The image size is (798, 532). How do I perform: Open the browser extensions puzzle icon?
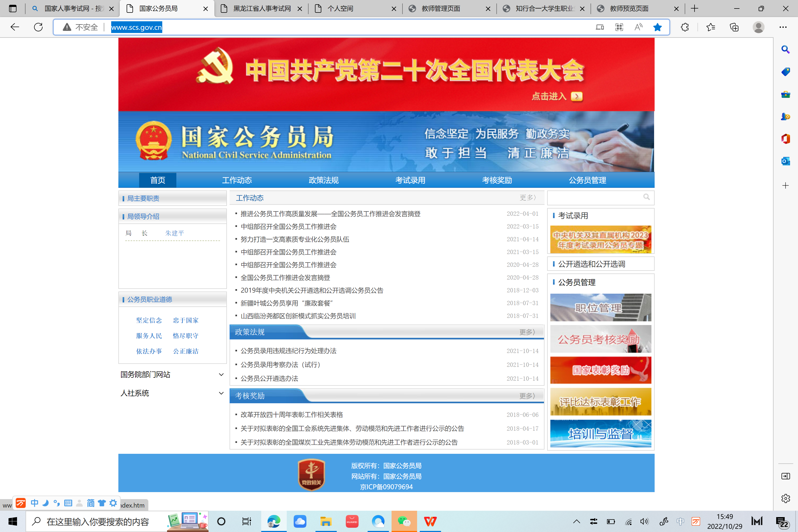tap(685, 27)
